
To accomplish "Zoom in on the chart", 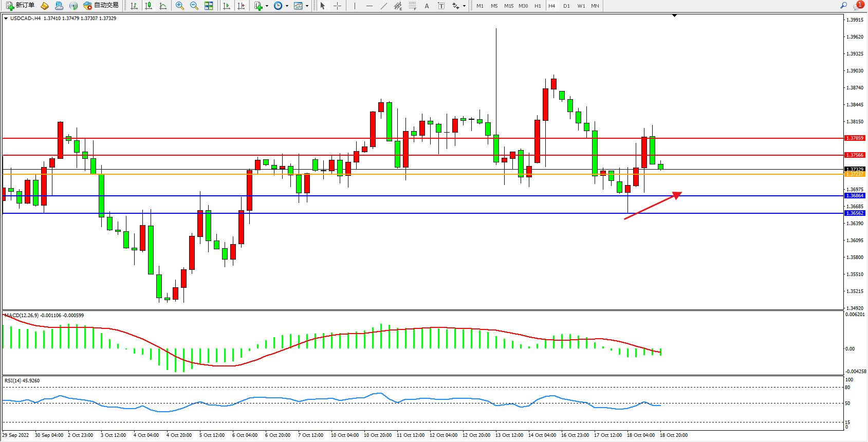I will (180, 6).
